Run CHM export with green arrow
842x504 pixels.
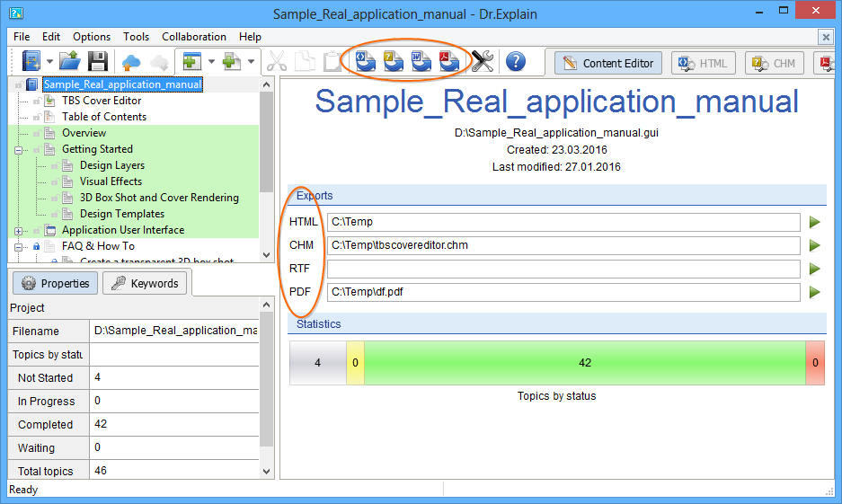pos(815,245)
